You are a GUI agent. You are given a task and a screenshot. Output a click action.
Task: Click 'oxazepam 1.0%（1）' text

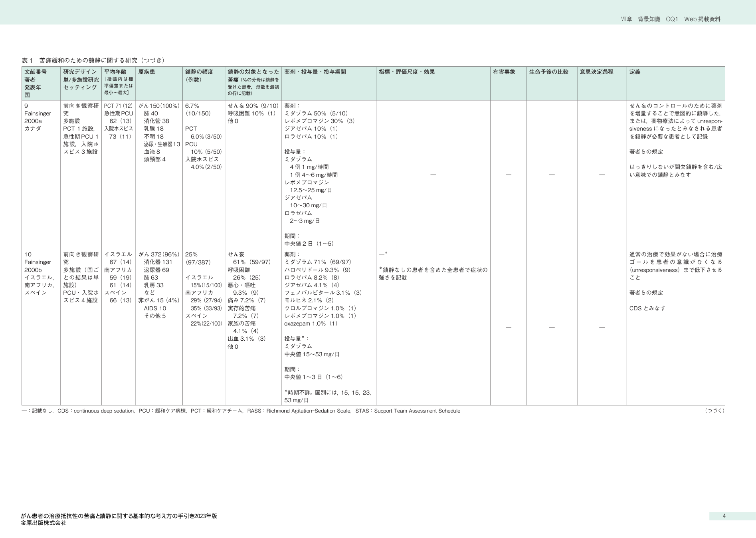[311, 324]
